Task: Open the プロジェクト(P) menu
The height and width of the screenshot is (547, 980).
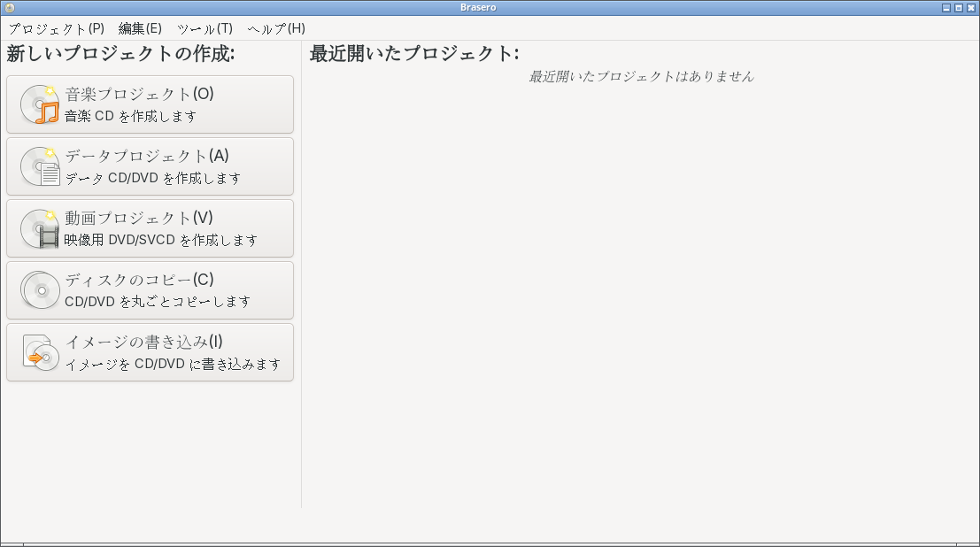Action: [x=57, y=28]
